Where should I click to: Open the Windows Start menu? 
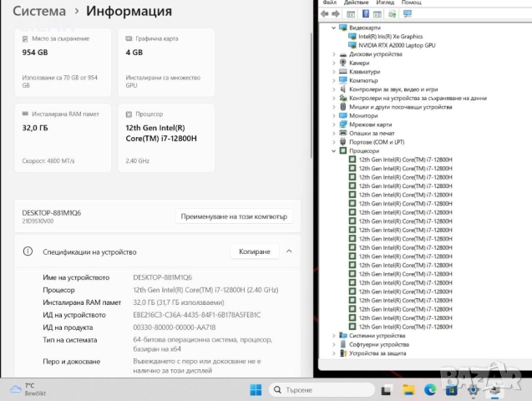256,390
